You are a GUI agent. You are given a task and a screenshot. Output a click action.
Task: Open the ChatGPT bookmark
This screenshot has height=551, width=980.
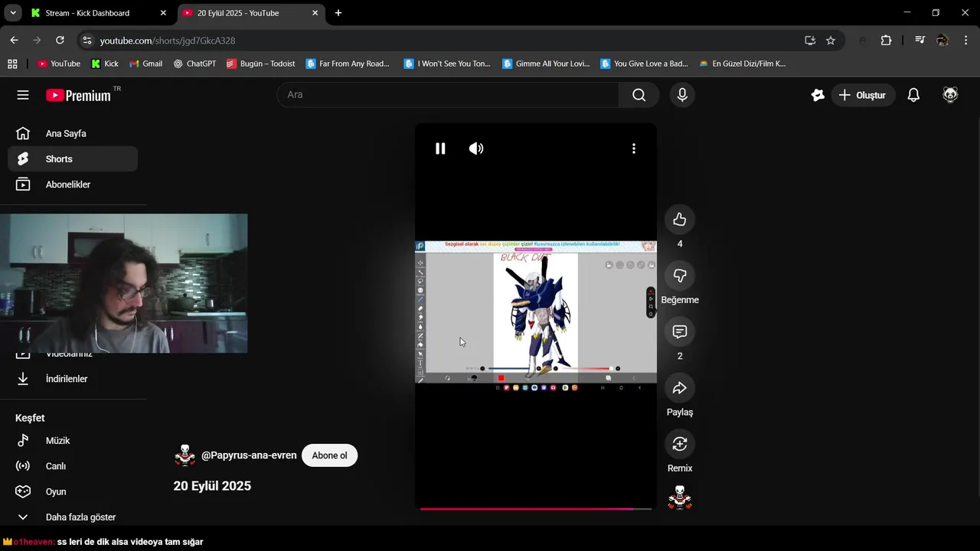coord(194,64)
